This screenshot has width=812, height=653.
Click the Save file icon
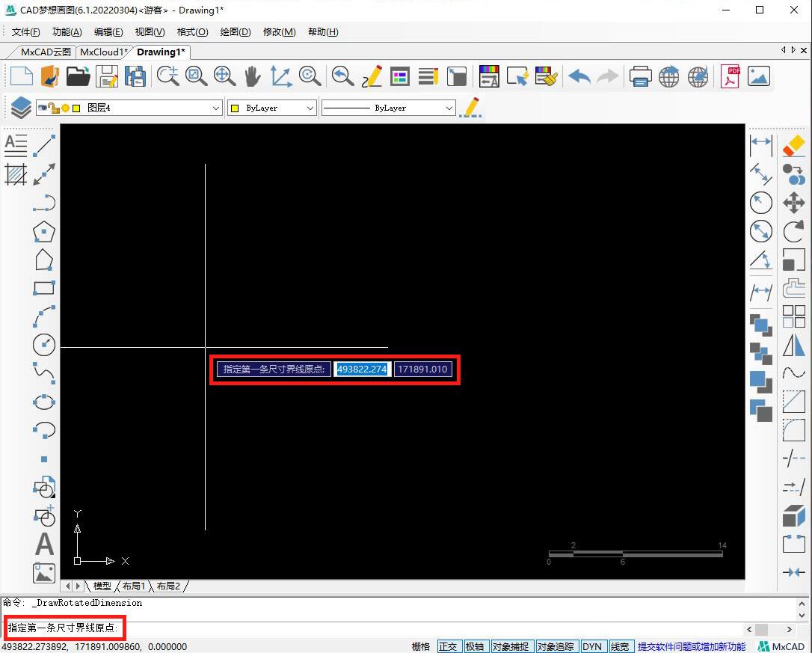click(x=108, y=76)
